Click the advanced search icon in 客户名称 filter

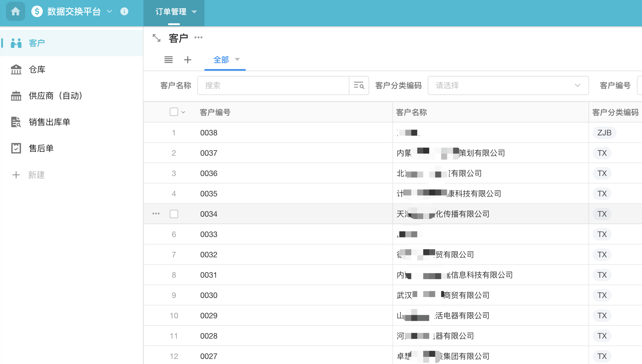(x=359, y=85)
